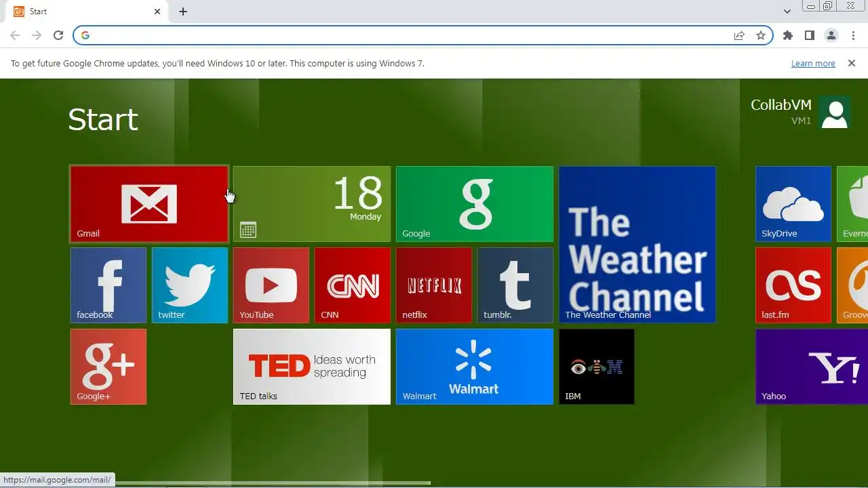The image size is (868, 488).
Task: Reload the current page
Action: pyautogui.click(x=58, y=35)
